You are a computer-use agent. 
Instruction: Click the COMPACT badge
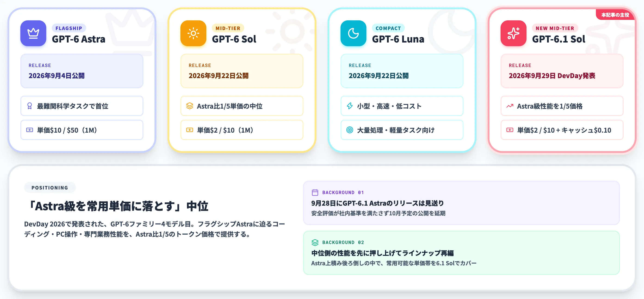point(388,28)
